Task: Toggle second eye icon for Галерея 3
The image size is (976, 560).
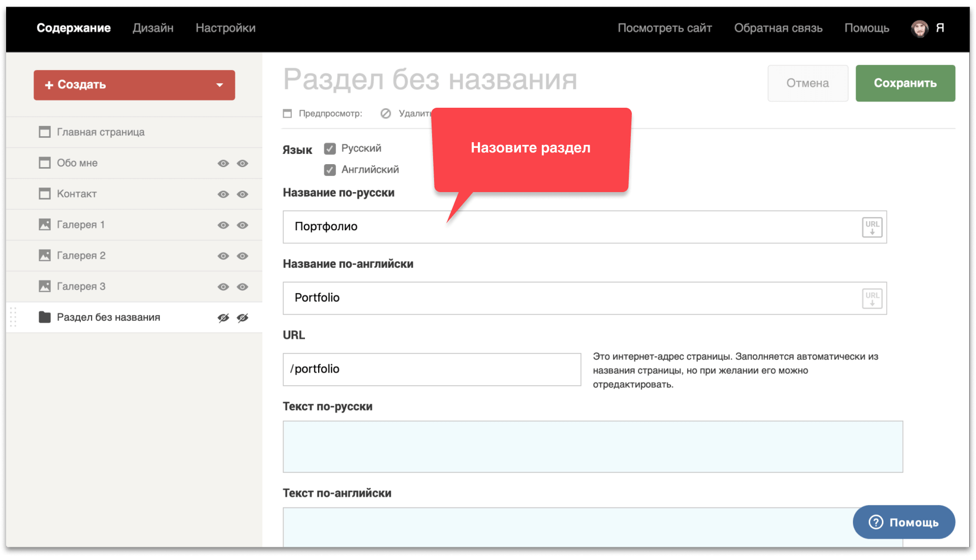Action: tap(242, 287)
